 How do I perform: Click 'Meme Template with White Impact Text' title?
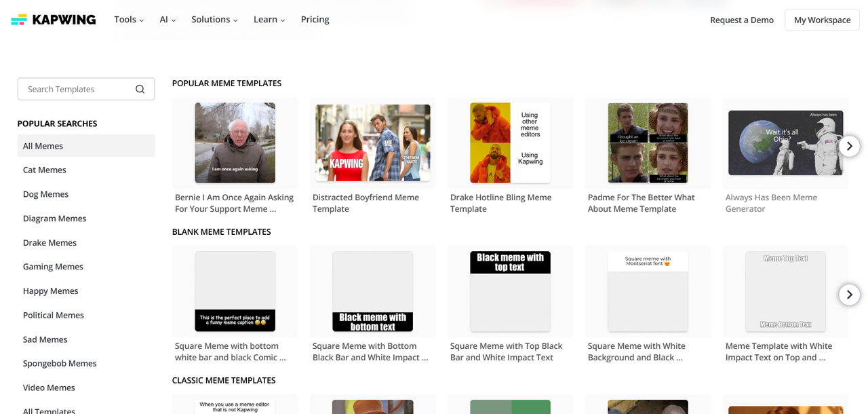coord(778,352)
